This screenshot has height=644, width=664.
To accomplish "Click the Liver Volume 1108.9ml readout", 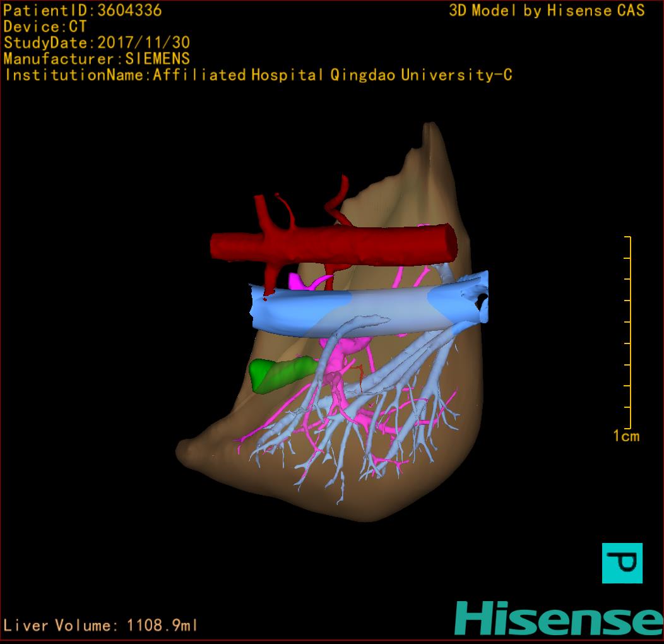I will [101, 626].
